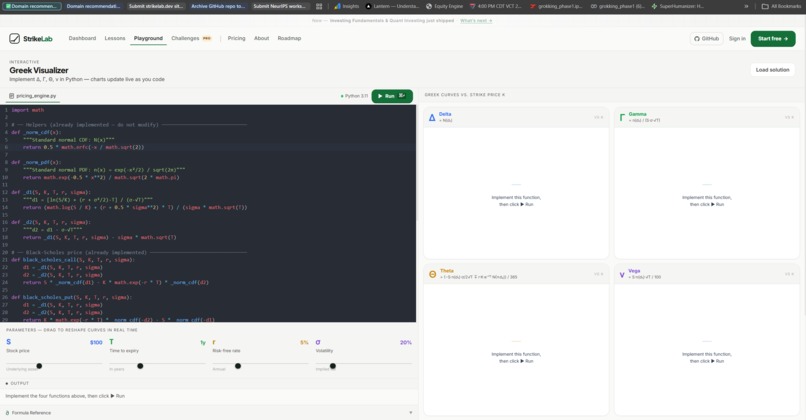Adjust the Stock price slider handle
Image resolution: width=806 pixels, height=420 pixels.
39,366
